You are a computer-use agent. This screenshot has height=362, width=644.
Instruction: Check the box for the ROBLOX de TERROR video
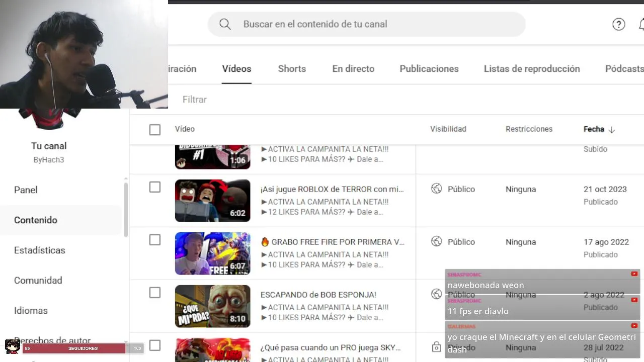pos(155,187)
